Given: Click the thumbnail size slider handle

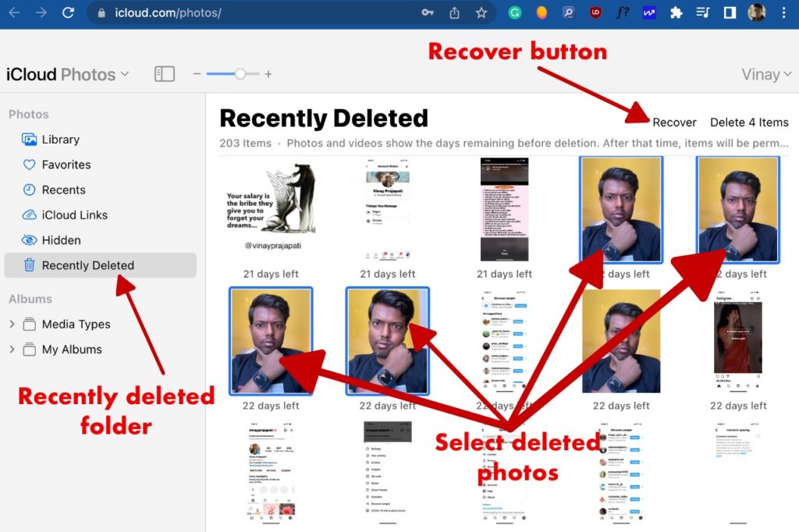Looking at the screenshot, I should (240, 74).
